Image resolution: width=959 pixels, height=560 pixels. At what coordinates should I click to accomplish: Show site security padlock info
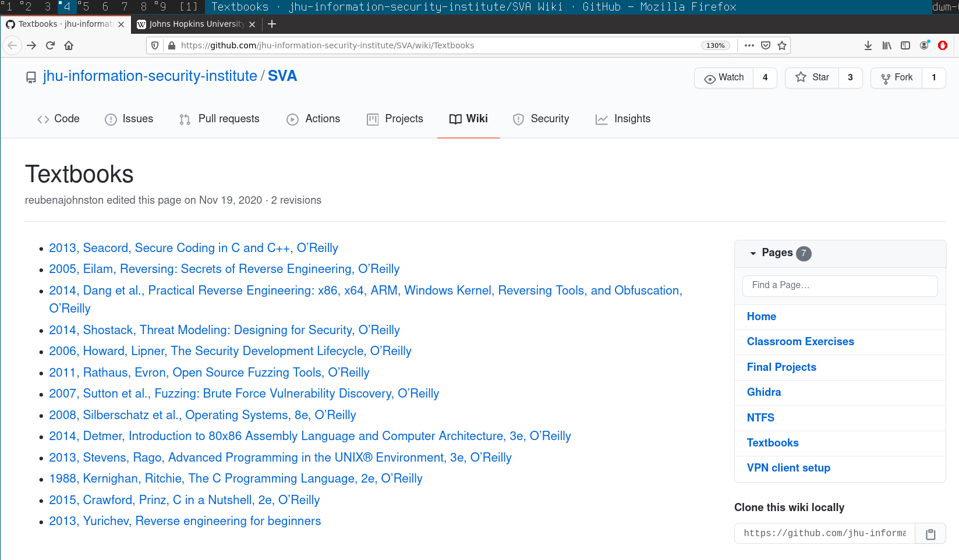(172, 45)
